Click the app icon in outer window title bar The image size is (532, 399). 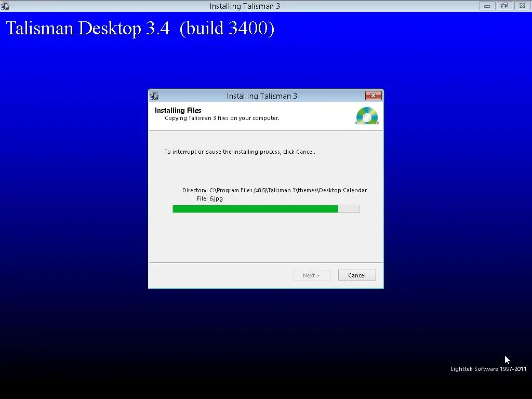[5, 6]
